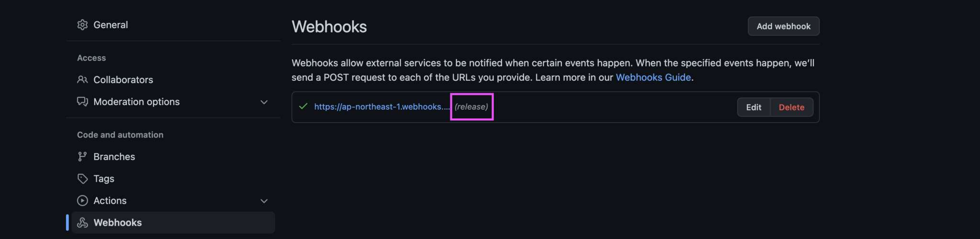
Task: Click the Webhooks sidebar icon
Action: tap(82, 223)
